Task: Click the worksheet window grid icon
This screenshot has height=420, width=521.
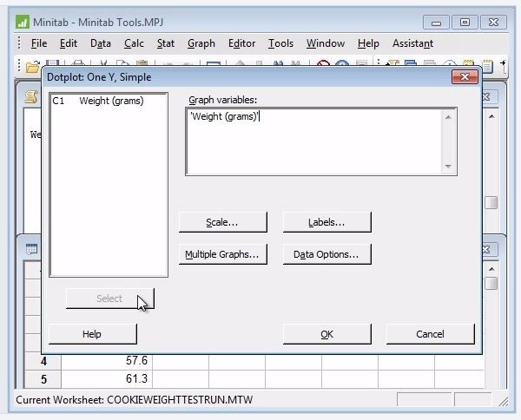Action: pos(32,249)
